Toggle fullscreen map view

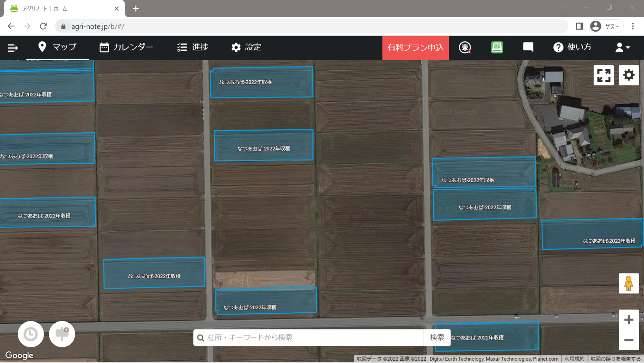603,75
